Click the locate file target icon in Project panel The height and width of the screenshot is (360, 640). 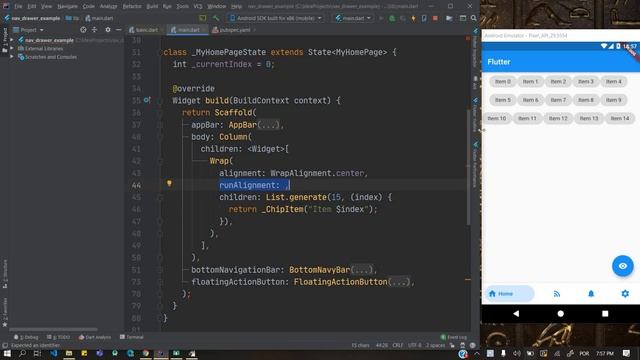click(x=83, y=30)
